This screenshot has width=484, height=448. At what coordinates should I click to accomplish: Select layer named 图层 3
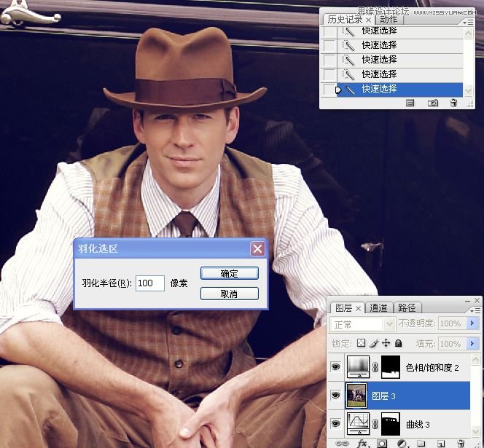pos(383,396)
